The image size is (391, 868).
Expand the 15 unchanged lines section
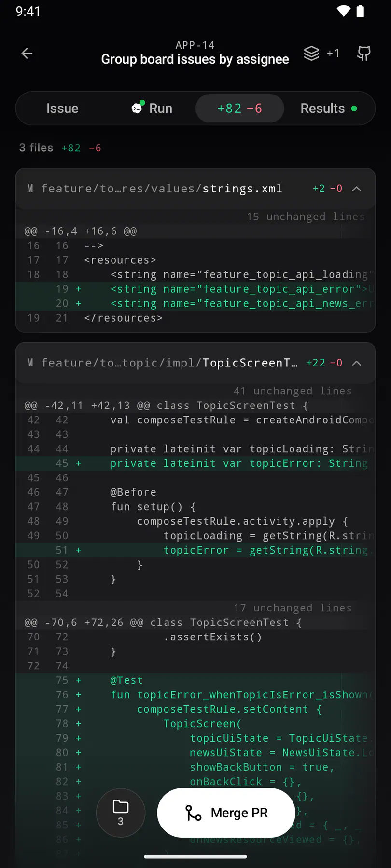(306, 217)
